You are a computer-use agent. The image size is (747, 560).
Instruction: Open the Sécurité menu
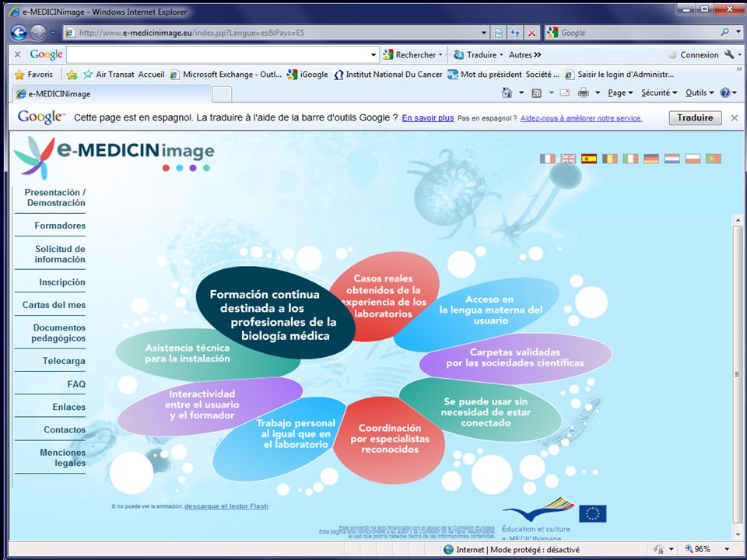pos(659,93)
